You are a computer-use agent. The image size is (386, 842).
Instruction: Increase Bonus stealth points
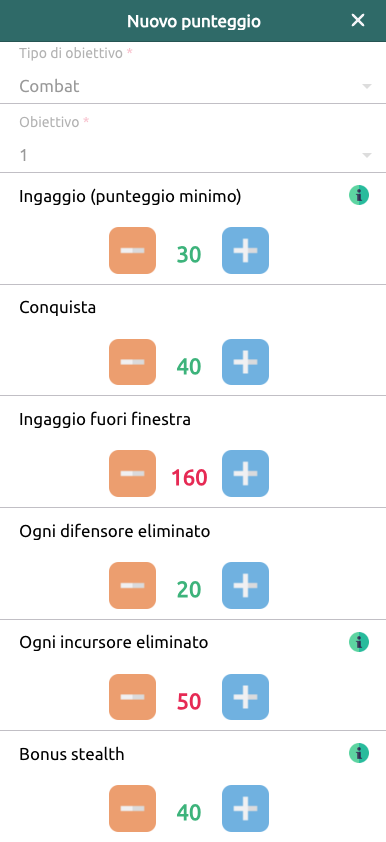[245, 809]
